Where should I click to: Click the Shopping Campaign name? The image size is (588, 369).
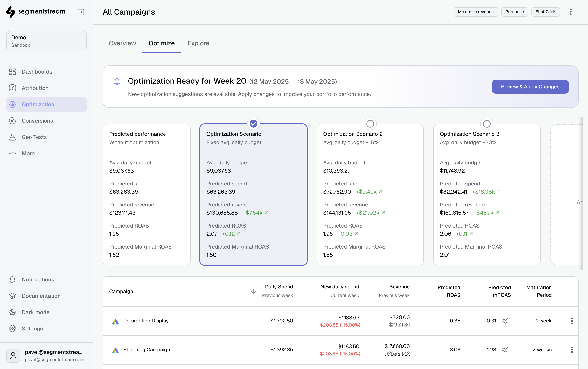146,350
